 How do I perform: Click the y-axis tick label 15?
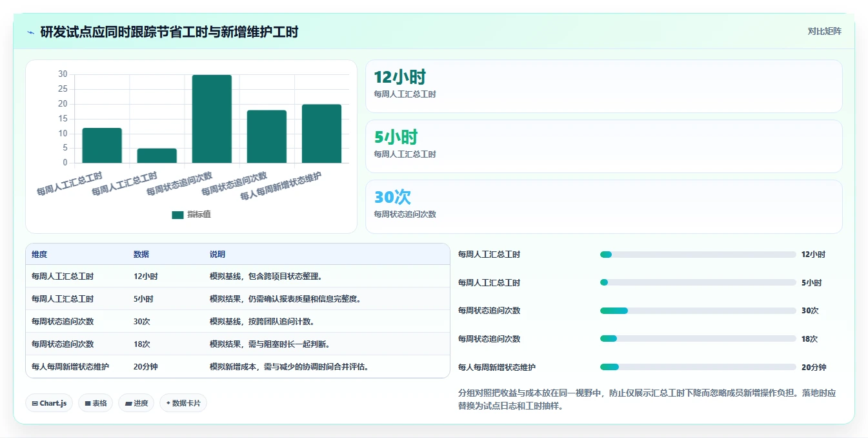63,119
